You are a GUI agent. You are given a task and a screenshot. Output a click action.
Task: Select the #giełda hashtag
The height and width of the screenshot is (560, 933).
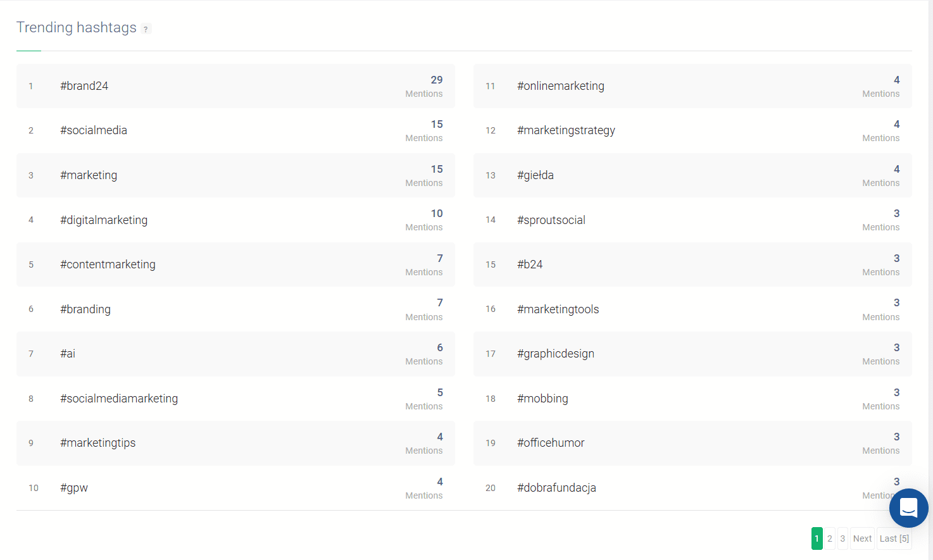pos(535,175)
